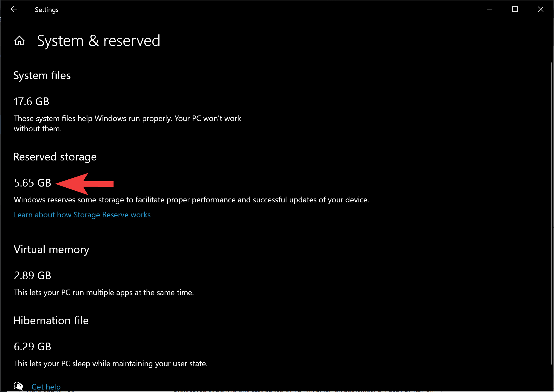554x392 pixels.
Task: Minimize the Settings window
Action: click(x=490, y=9)
